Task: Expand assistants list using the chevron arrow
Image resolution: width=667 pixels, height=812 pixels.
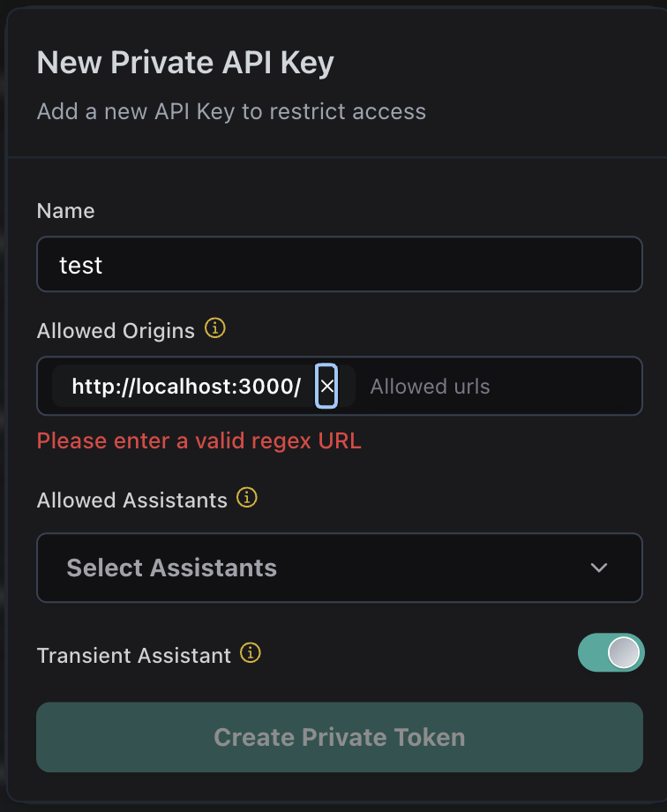Action: pos(599,568)
